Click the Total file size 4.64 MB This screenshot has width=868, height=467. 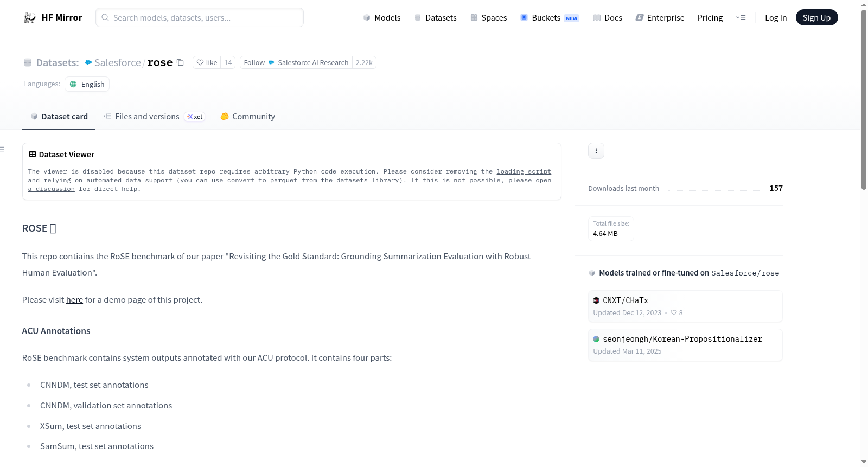611,229
